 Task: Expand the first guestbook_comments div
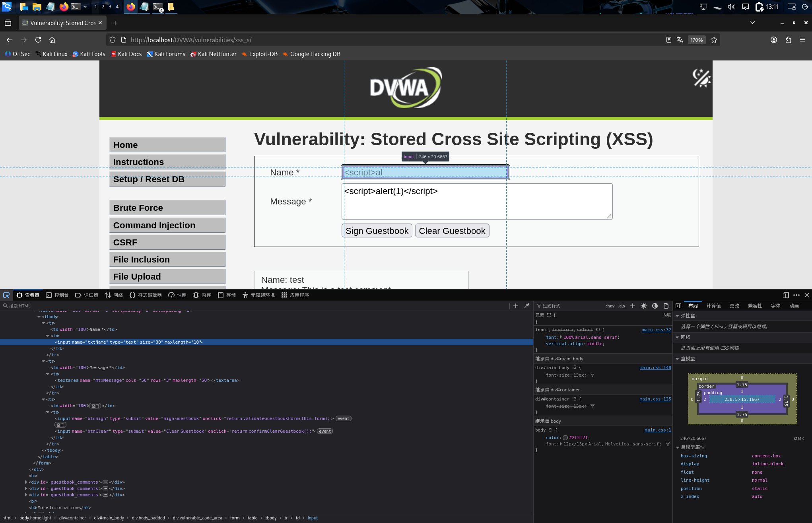point(26,482)
